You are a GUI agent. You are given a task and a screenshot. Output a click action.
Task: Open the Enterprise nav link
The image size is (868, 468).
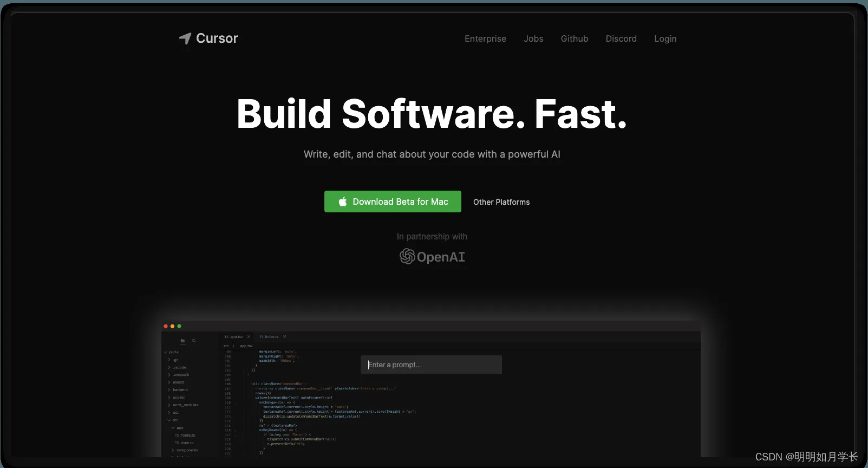(485, 38)
